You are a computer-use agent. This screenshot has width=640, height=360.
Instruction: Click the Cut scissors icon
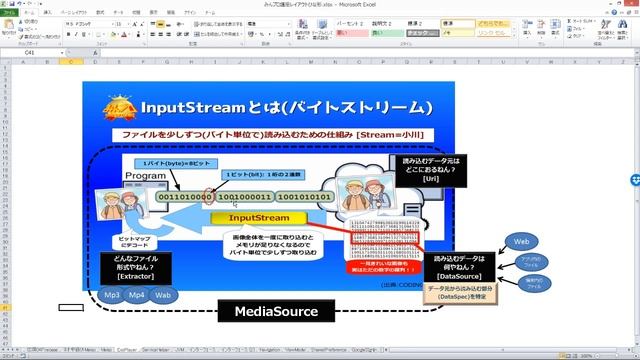[20, 21]
